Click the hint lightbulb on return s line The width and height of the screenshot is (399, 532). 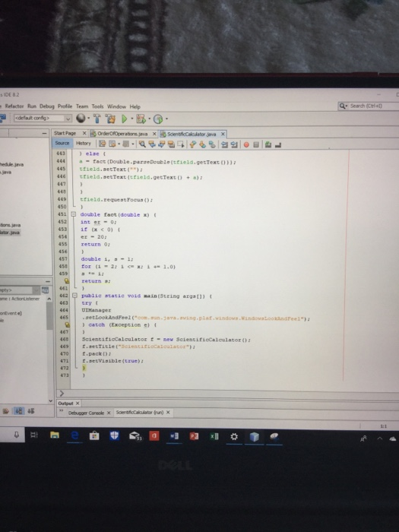pos(67,281)
